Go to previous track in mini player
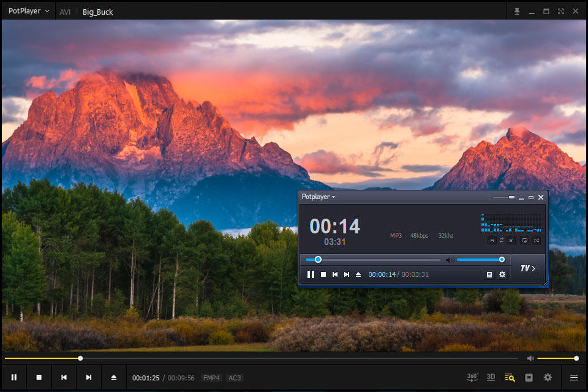This screenshot has width=588, height=392. (x=335, y=274)
